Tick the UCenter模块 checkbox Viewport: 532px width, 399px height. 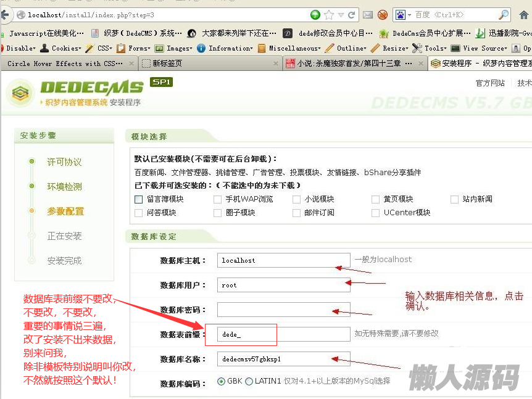click(376, 213)
